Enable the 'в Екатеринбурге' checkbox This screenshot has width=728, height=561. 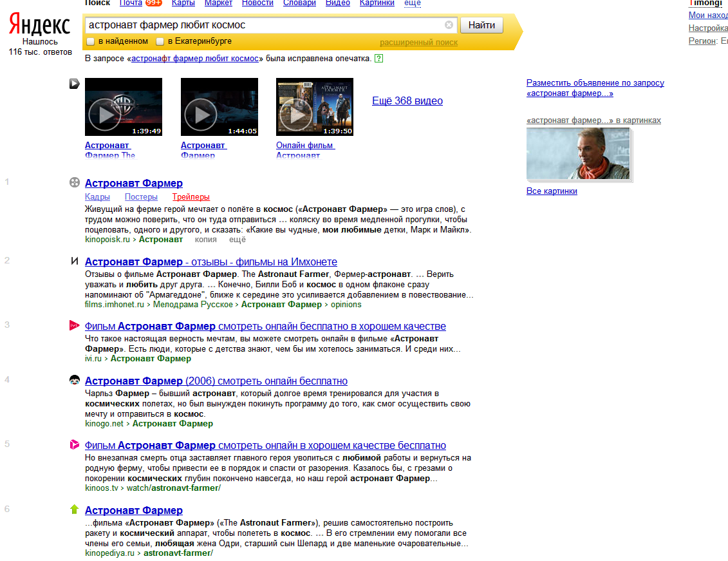pyautogui.click(x=160, y=41)
